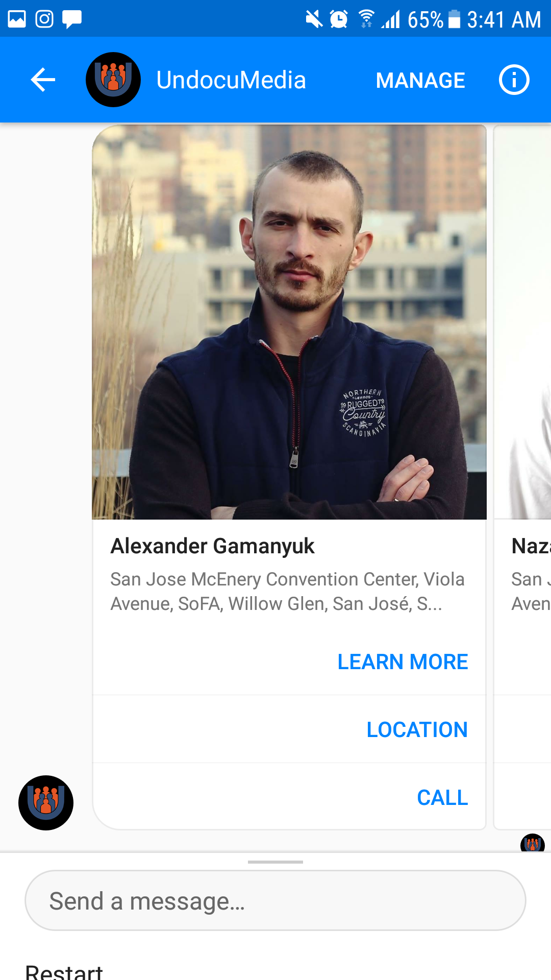Tap the small seen-receipt avatar icon
Screen dimensions: 551x980
(532, 843)
